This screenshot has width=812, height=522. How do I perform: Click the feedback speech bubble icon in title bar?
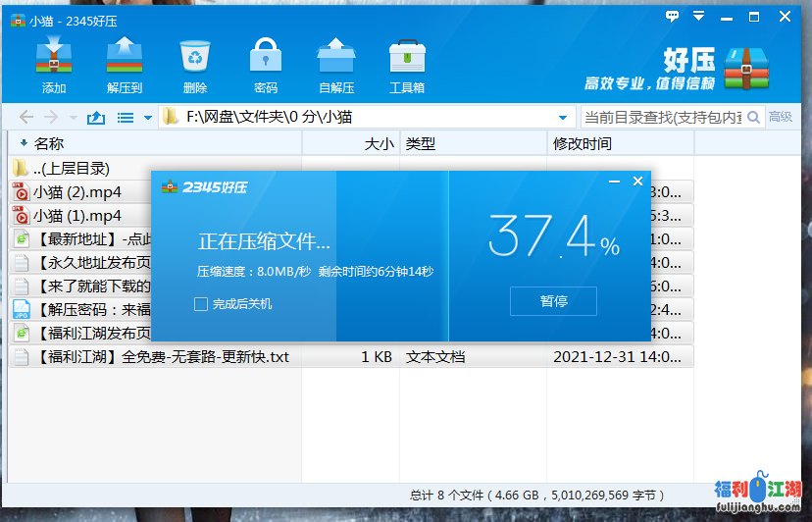tap(673, 17)
